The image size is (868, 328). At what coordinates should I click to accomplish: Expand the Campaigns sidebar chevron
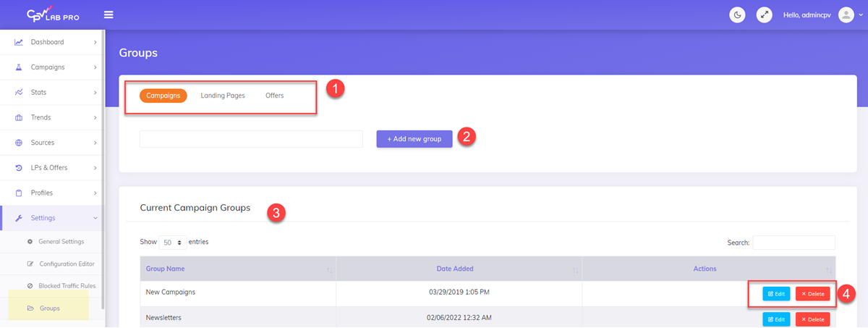click(95, 67)
